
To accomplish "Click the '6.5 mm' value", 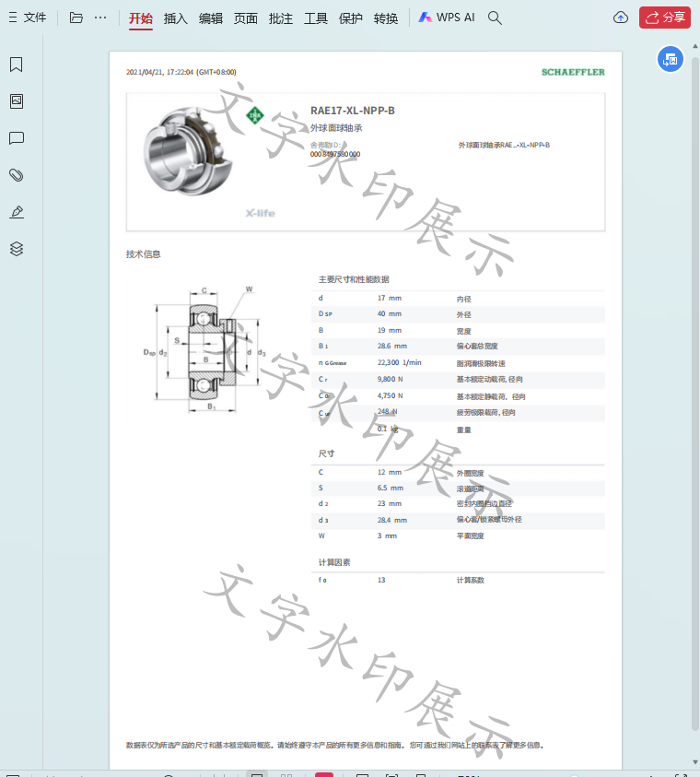I will 391,489.
